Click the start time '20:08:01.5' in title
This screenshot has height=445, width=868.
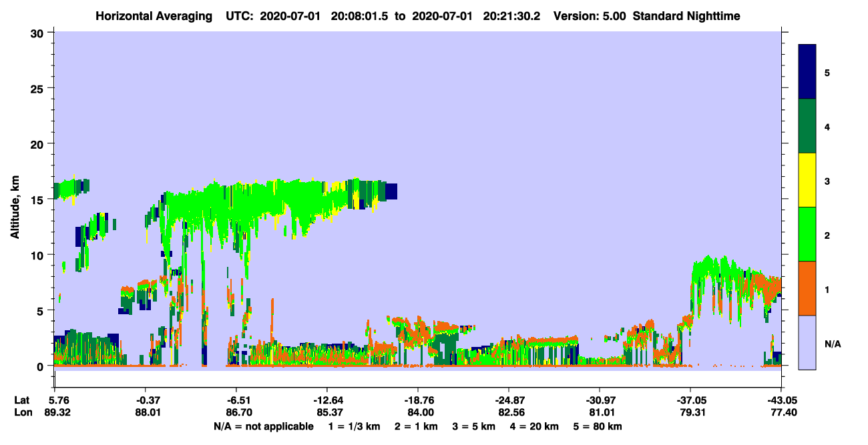(359, 15)
